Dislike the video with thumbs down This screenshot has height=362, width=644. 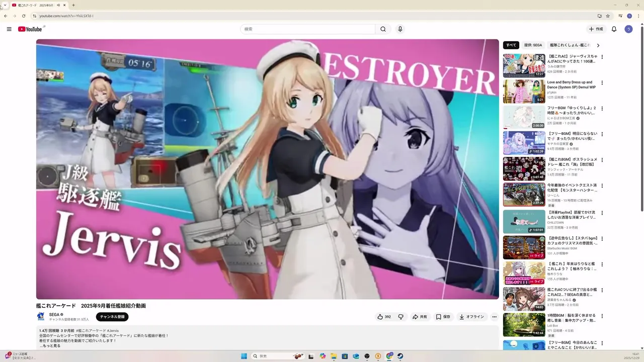click(400, 317)
